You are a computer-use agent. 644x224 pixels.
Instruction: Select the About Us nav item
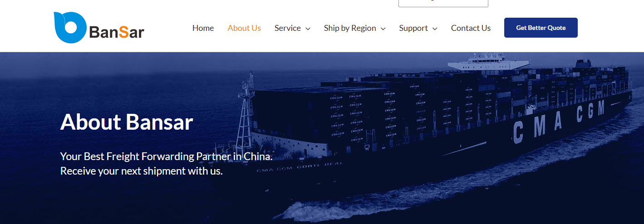pos(244,28)
